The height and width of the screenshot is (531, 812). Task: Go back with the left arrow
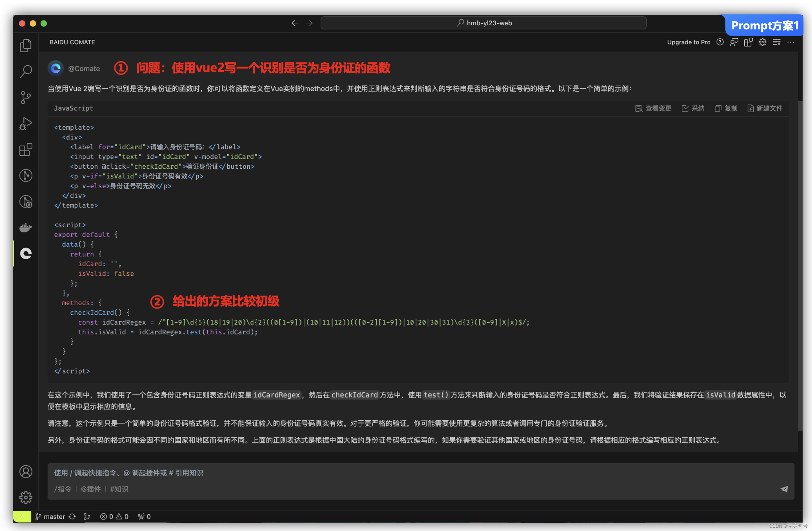coord(295,23)
